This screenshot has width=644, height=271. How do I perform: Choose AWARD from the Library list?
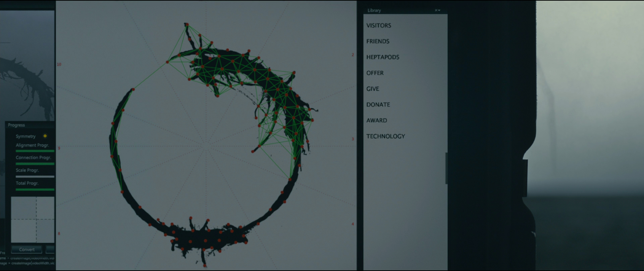point(377,120)
